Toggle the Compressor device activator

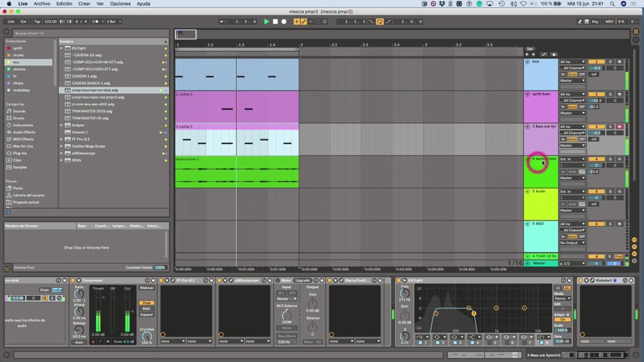pos(73,280)
